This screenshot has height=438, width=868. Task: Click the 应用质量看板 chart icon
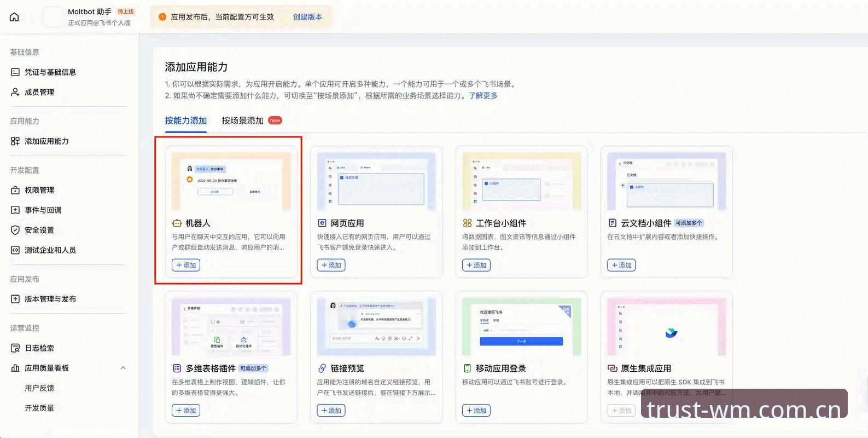pos(15,368)
